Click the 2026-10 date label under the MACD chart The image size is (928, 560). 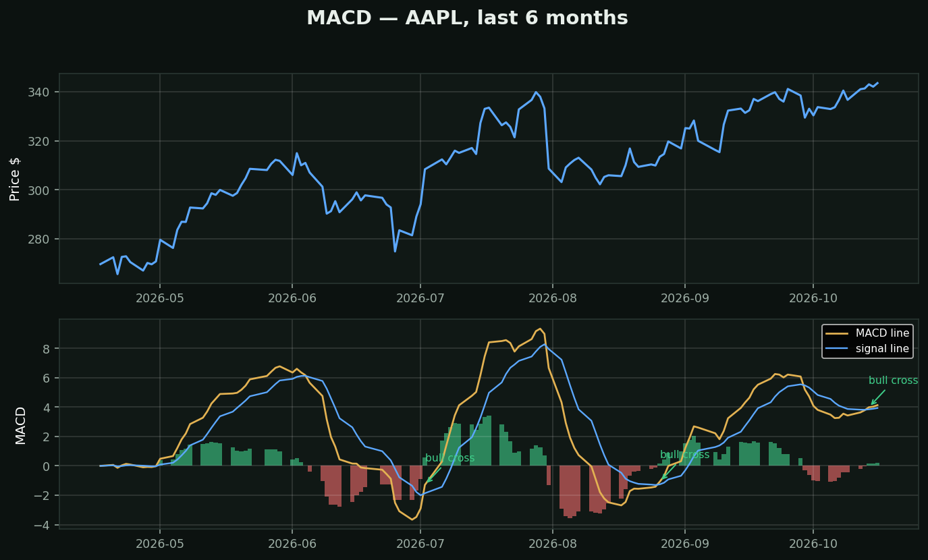click(x=812, y=543)
